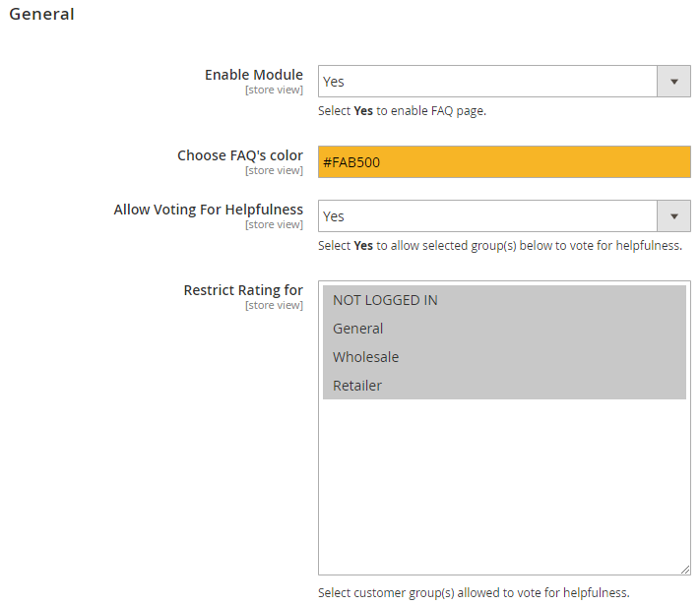The image size is (700, 605).
Task: Click the Enable Module dropdown arrow
Action: [674, 82]
